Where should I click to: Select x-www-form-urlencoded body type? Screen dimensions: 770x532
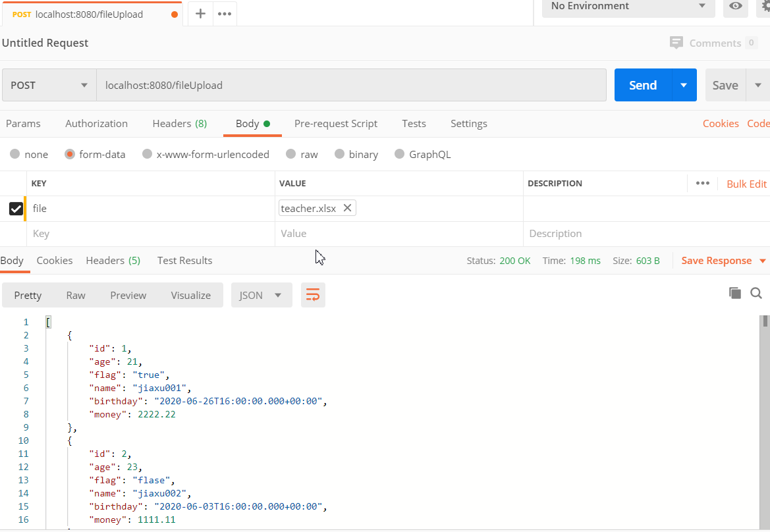[x=147, y=154]
